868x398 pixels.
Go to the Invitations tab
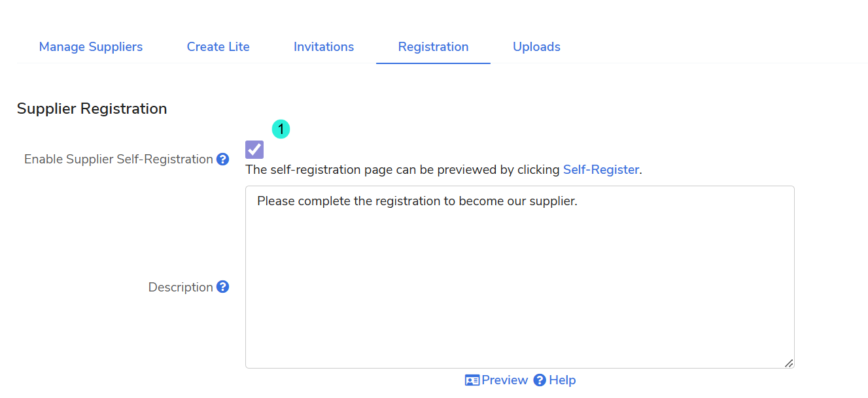click(324, 47)
